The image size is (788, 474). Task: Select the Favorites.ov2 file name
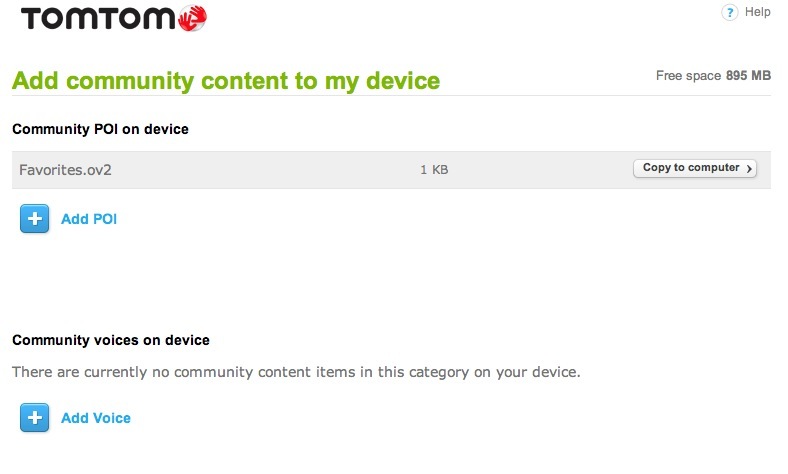(65, 170)
